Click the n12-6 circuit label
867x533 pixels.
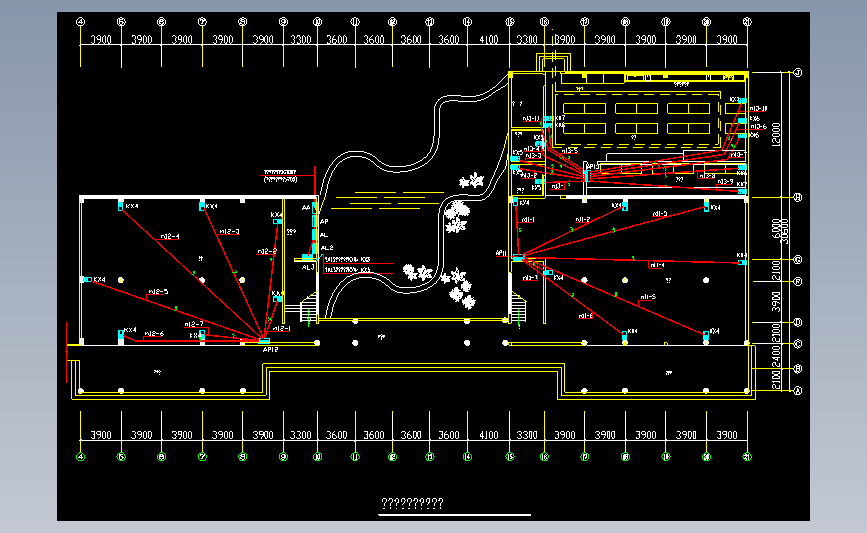coord(154,334)
